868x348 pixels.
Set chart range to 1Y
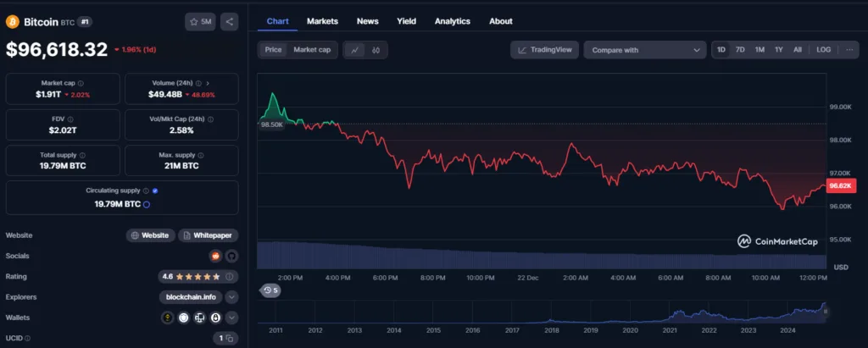coord(779,50)
